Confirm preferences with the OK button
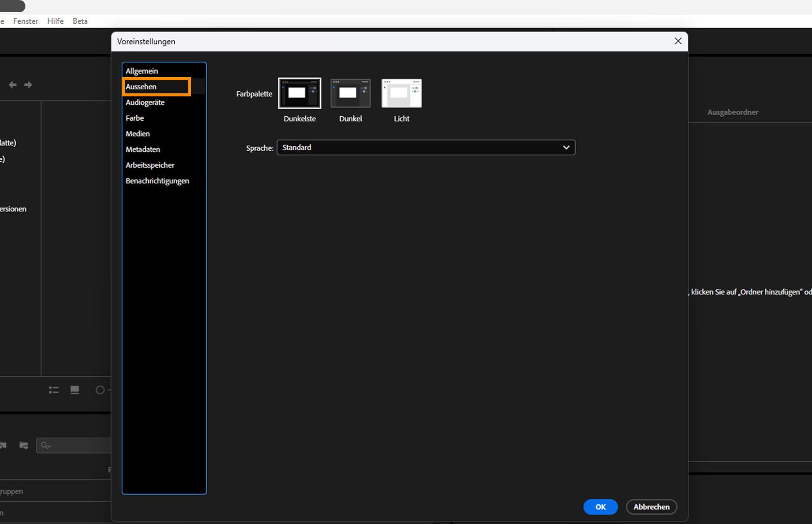The width and height of the screenshot is (812, 524). tap(600, 507)
